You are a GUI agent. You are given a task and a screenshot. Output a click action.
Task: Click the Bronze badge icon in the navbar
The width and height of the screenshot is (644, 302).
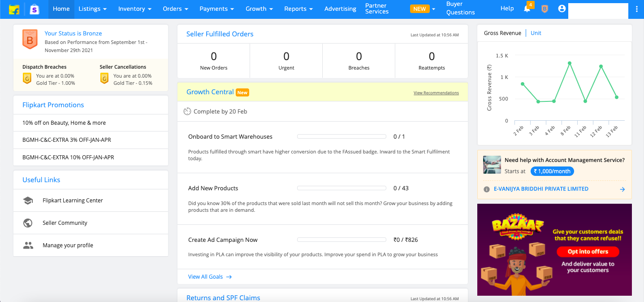click(545, 9)
